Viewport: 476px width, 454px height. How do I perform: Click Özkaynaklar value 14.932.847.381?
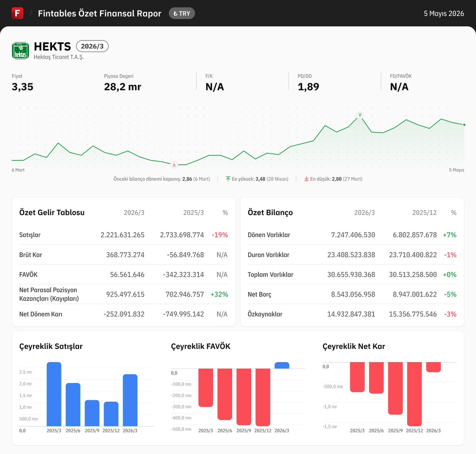click(x=351, y=314)
